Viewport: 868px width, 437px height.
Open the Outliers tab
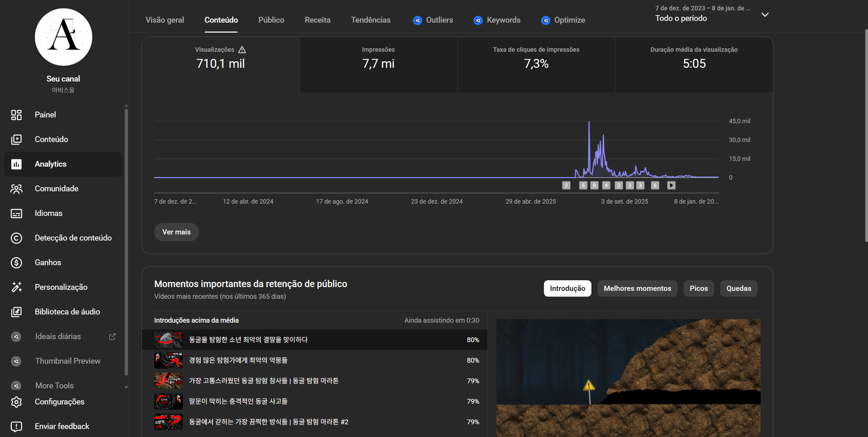point(433,20)
